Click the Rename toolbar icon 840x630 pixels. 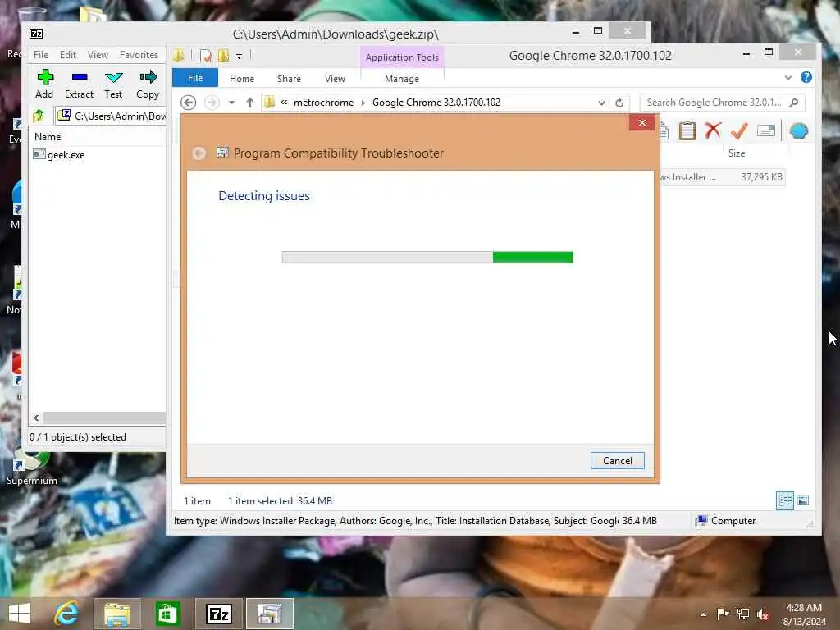(767, 130)
